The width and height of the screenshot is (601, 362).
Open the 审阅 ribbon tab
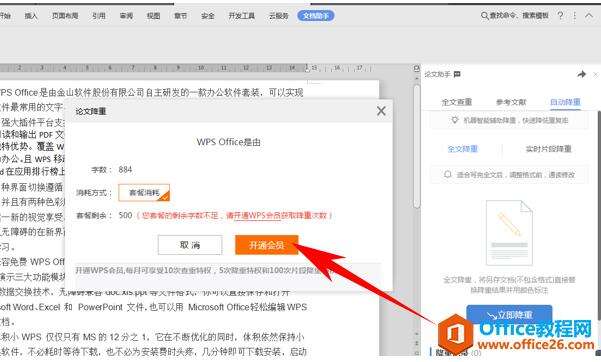(x=126, y=16)
